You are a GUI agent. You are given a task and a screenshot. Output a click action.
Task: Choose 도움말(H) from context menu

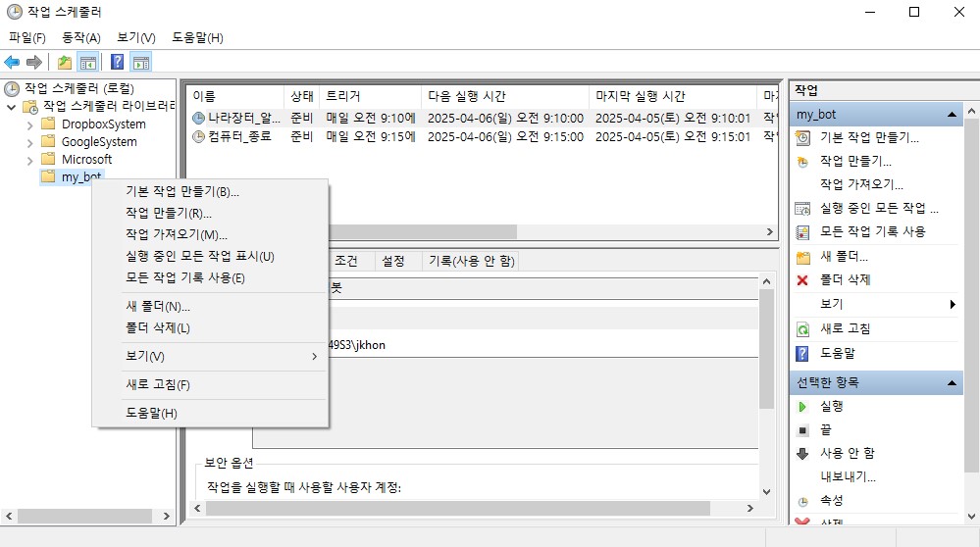pyautogui.click(x=210, y=413)
